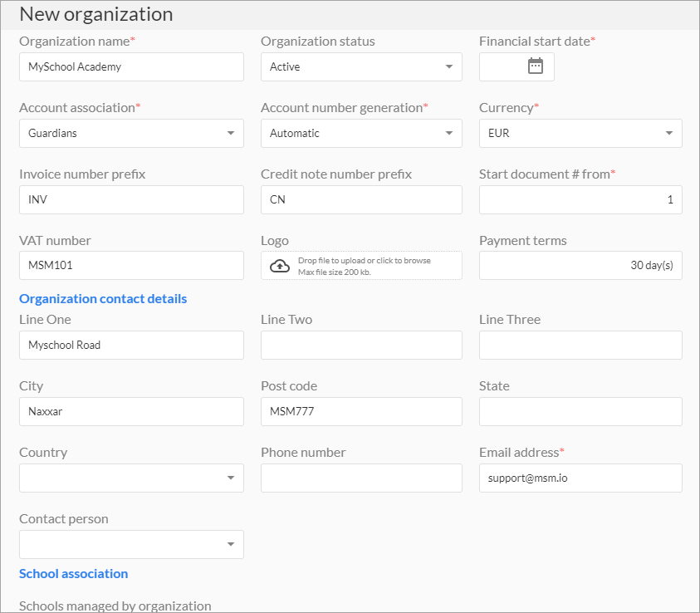Viewport: 700px width, 613px height.
Task: Expand the Currency EUR dropdown
Action: point(580,133)
